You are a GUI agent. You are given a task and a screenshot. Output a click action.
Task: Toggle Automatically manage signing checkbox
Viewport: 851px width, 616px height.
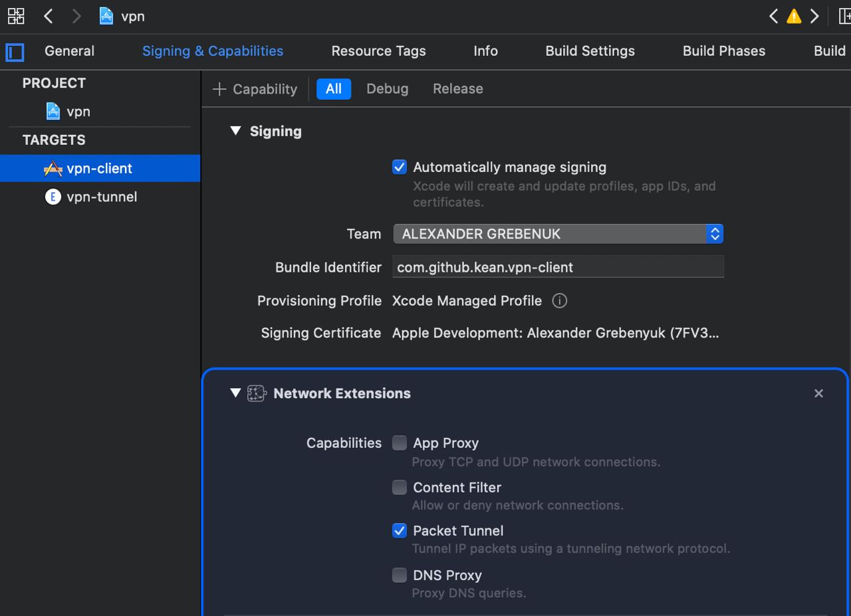[x=399, y=167]
